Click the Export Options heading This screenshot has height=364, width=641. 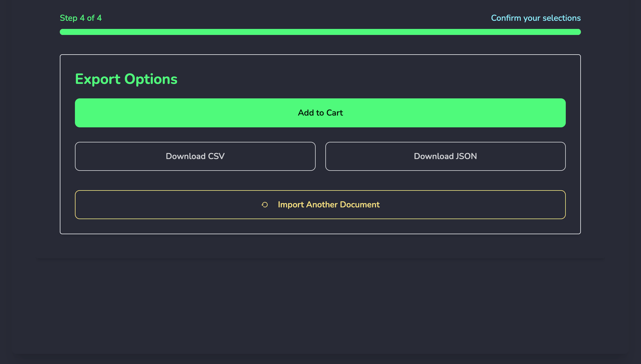[126, 79]
